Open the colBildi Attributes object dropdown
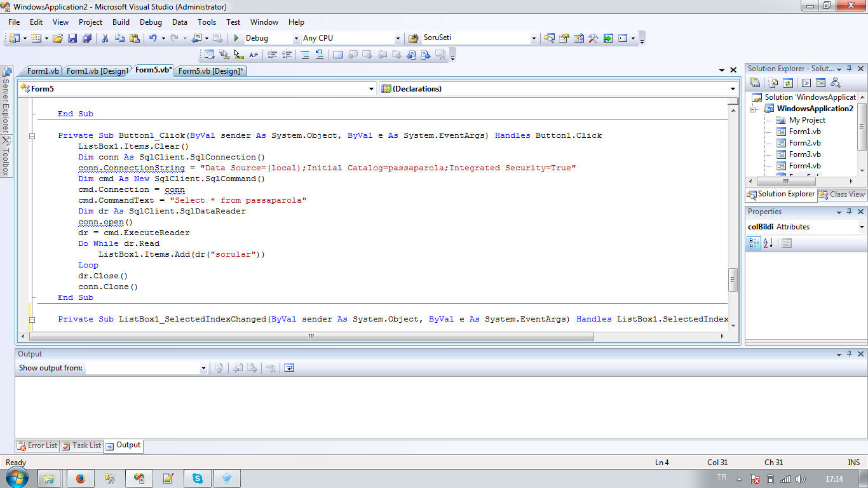This screenshot has width=868, height=488. pos(862,227)
